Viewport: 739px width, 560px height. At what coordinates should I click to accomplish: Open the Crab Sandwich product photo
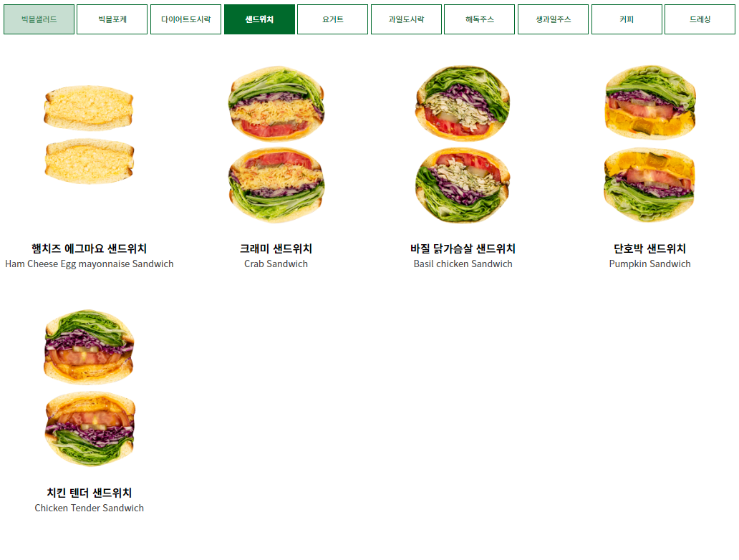click(276, 144)
